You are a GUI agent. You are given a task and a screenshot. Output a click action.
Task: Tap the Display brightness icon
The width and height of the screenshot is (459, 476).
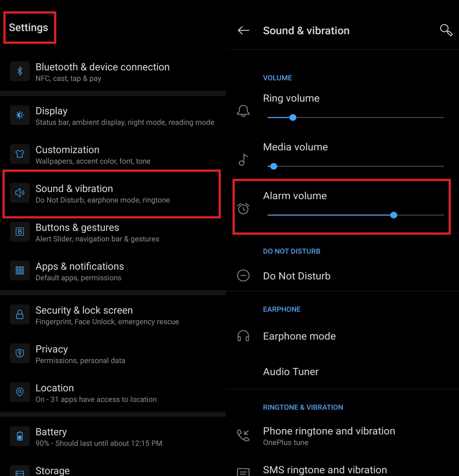pyautogui.click(x=20, y=115)
